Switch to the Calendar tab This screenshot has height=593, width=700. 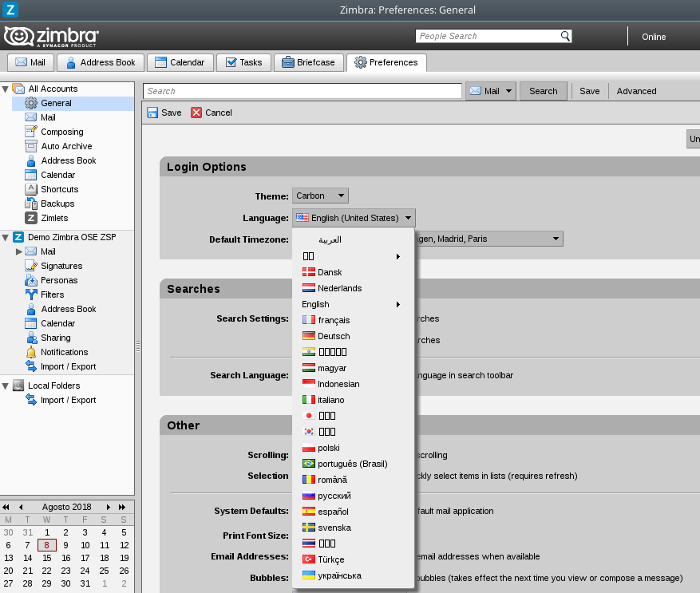(180, 62)
